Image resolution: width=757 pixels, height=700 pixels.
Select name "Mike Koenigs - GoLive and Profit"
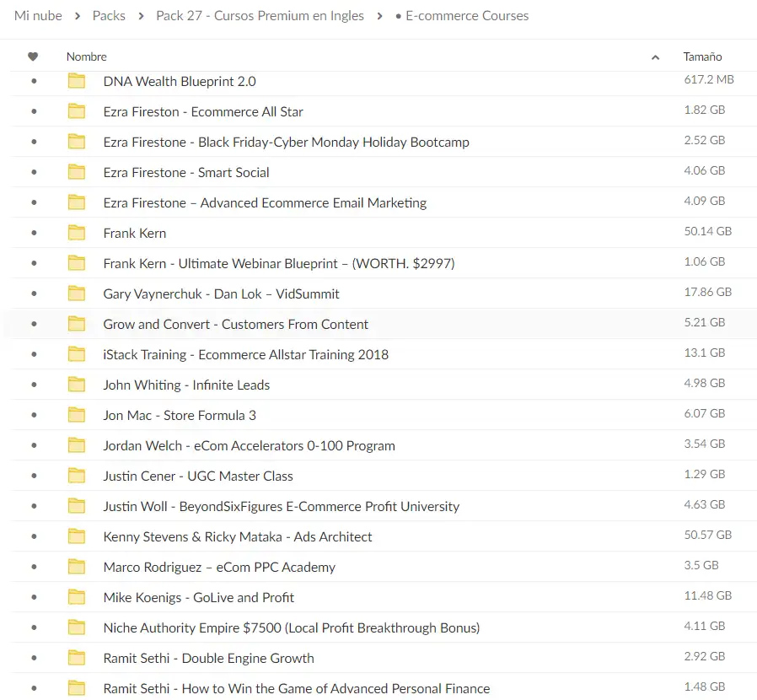pos(198,598)
